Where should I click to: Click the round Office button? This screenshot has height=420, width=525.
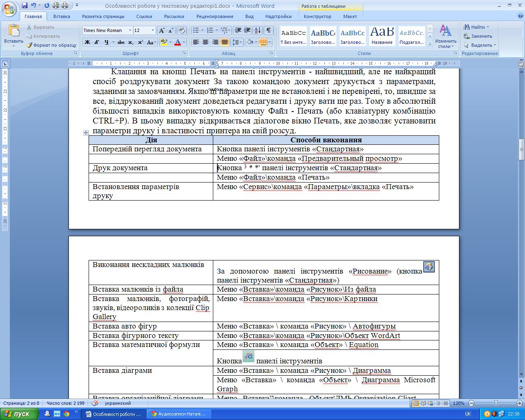[x=9, y=8]
